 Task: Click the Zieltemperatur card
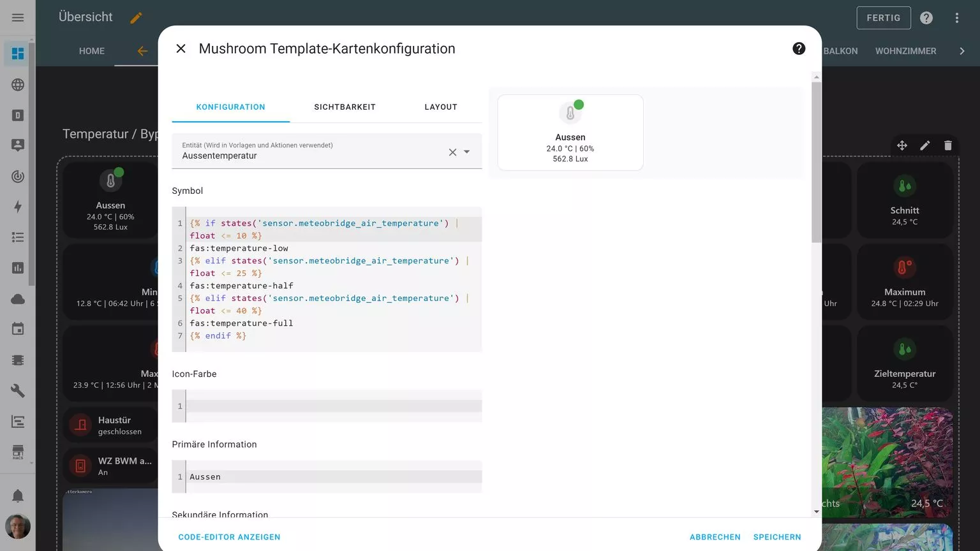click(x=905, y=364)
